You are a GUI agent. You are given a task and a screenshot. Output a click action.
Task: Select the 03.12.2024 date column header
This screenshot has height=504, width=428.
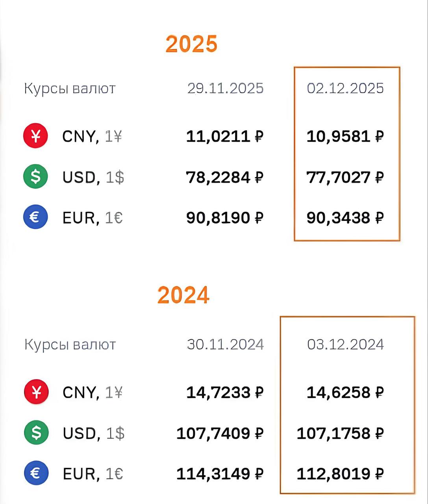pyautogui.click(x=345, y=345)
